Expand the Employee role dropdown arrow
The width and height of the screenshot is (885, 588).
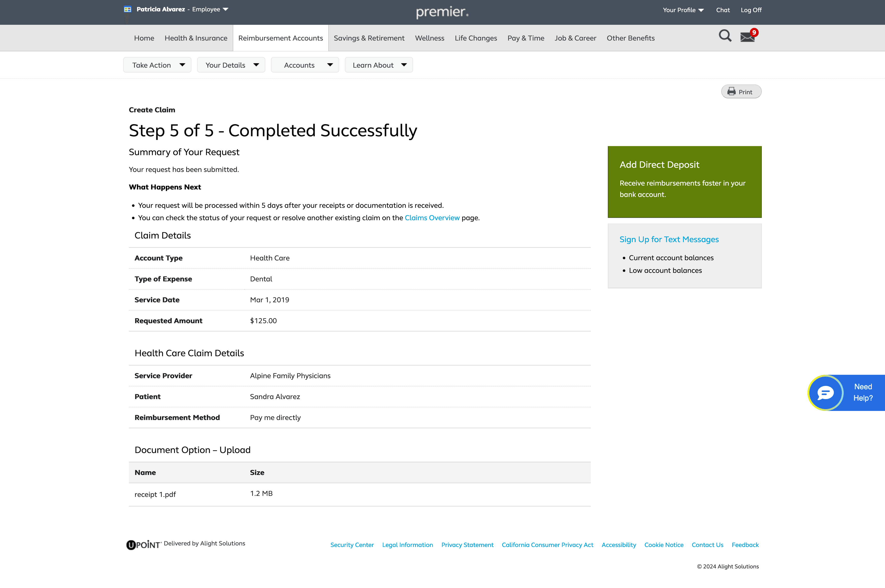click(x=226, y=9)
